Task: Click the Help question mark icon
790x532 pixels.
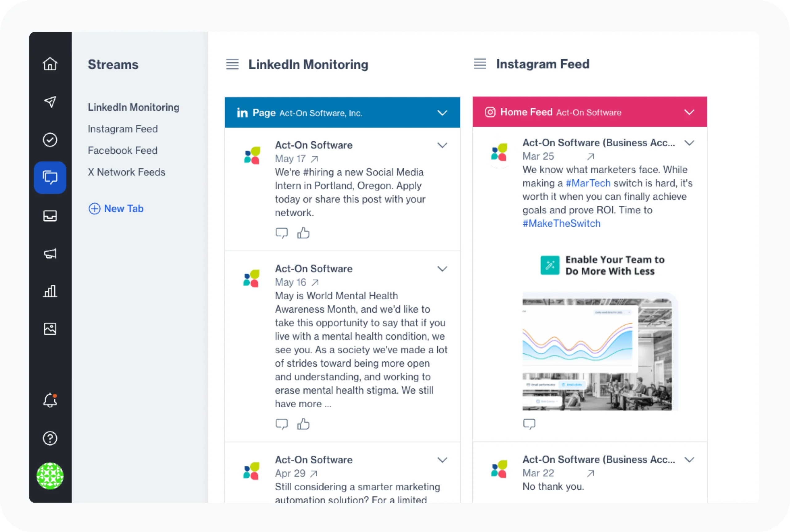Action: (x=50, y=438)
